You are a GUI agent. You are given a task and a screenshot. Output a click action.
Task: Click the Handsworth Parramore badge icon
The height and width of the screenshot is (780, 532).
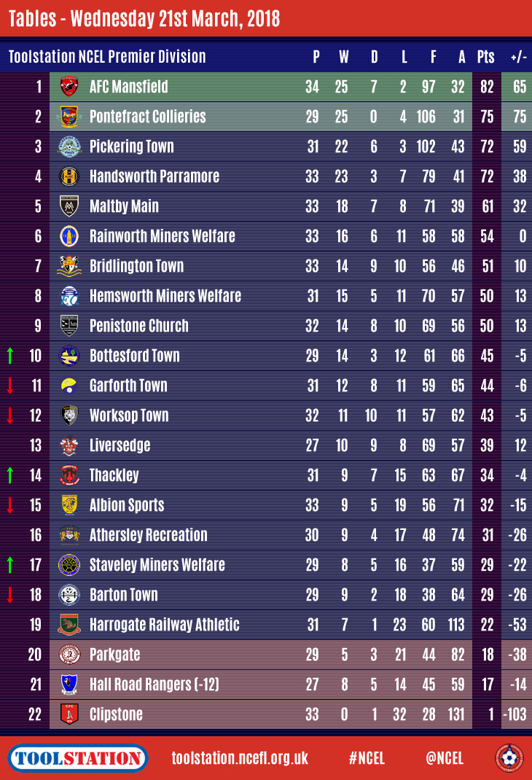(x=69, y=176)
